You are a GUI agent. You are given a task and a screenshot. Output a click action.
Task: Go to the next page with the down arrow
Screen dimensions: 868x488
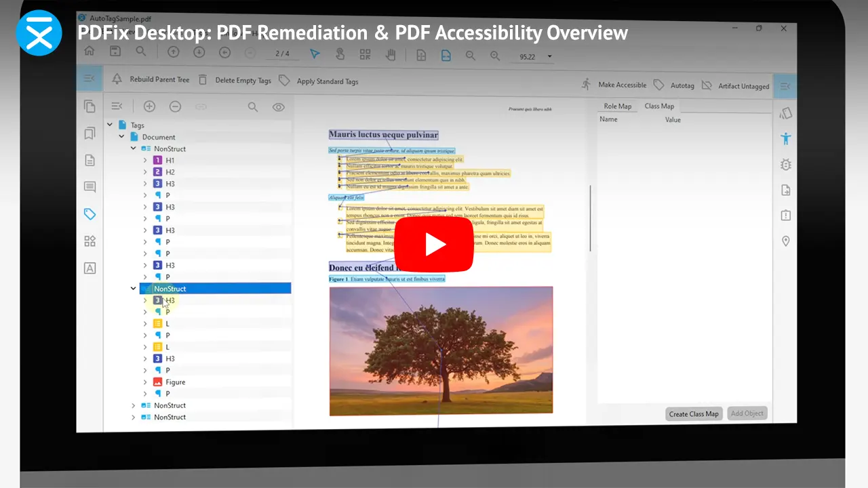pyautogui.click(x=199, y=52)
